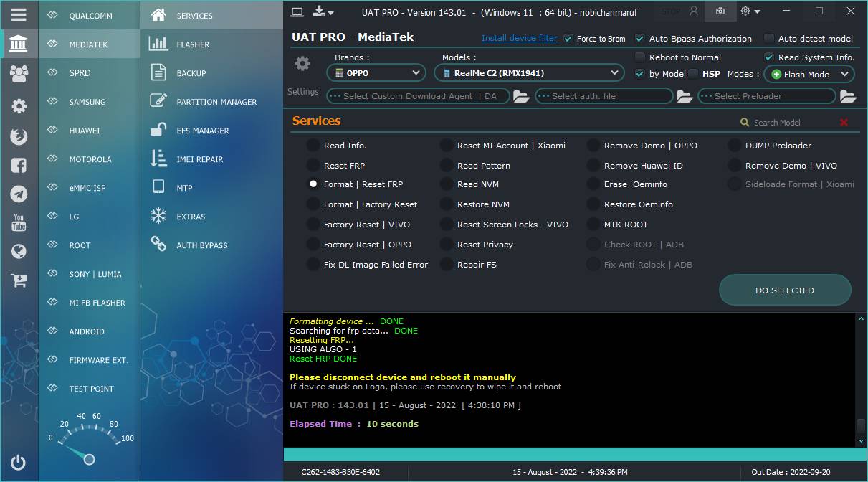Expand the Models RealMe C2 dropdown
Screen dimensions: 868x482
click(x=529, y=73)
